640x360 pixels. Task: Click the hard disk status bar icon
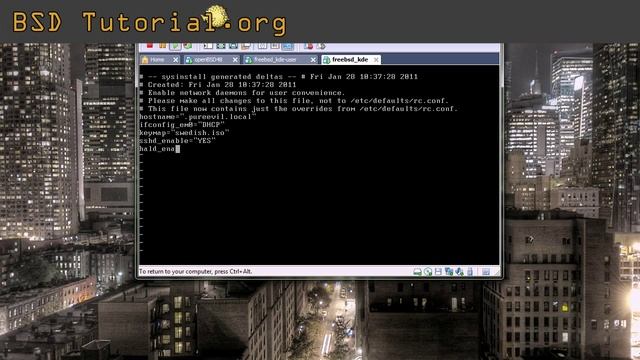click(x=417, y=272)
